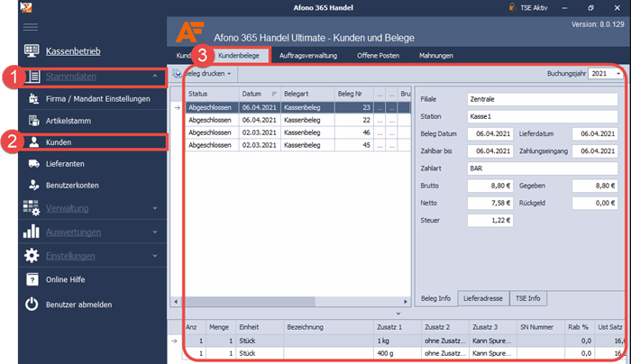Click the Online Hilfe question mark icon
This screenshot has width=631, height=364.
pos(32,279)
